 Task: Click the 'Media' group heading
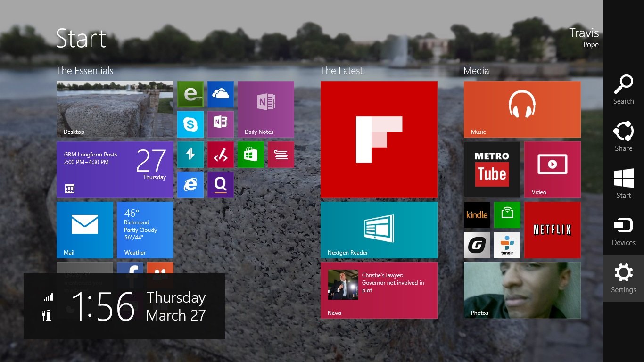click(x=476, y=71)
